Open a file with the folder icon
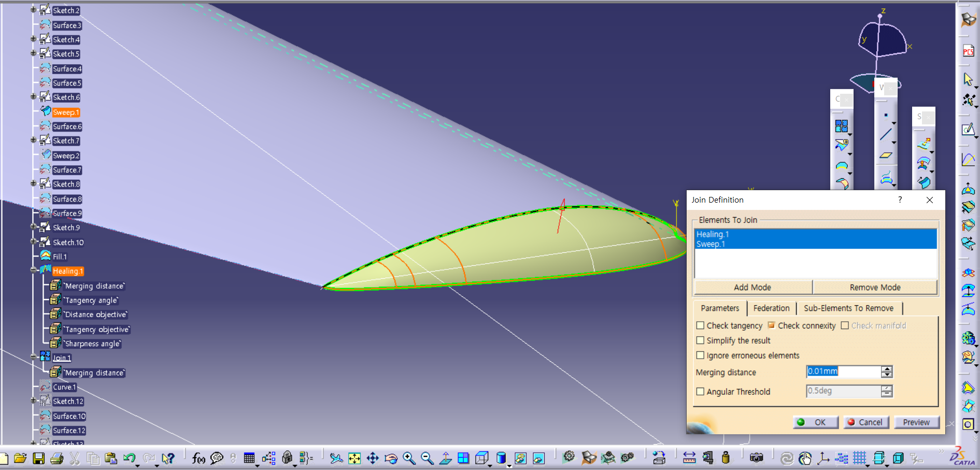The width and height of the screenshot is (980, 470). [20, 458]
